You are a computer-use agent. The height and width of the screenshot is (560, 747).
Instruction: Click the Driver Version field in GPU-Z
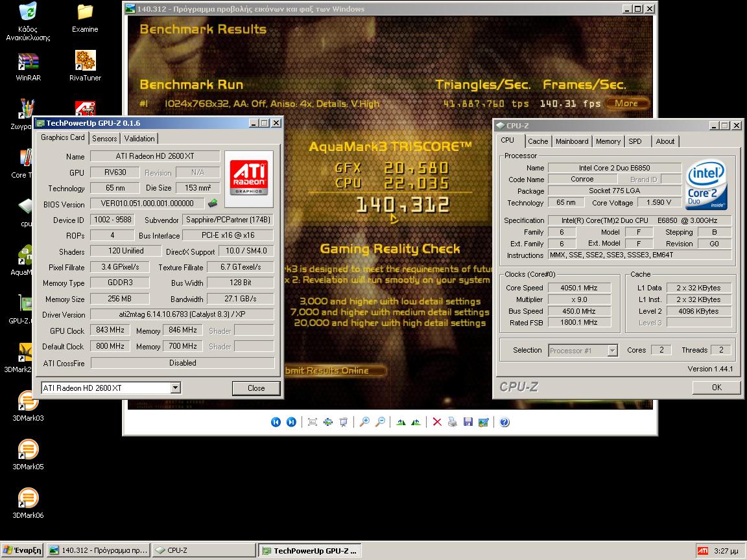(182, 314)
